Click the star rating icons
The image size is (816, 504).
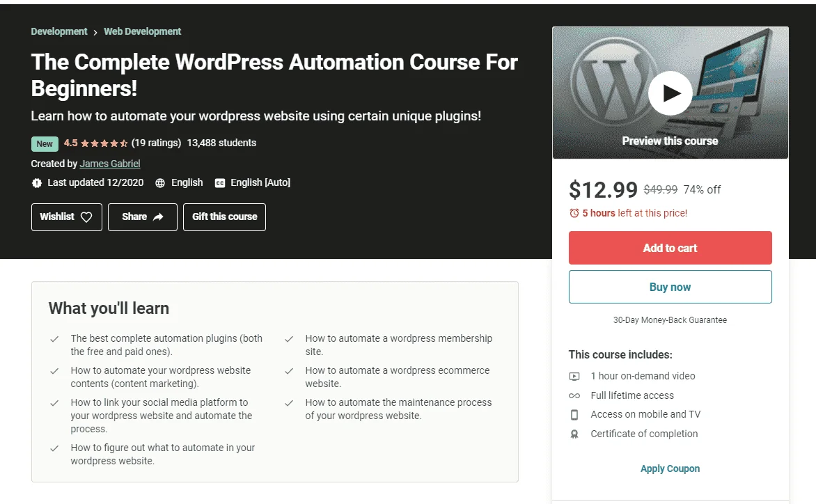click(104, 143)
